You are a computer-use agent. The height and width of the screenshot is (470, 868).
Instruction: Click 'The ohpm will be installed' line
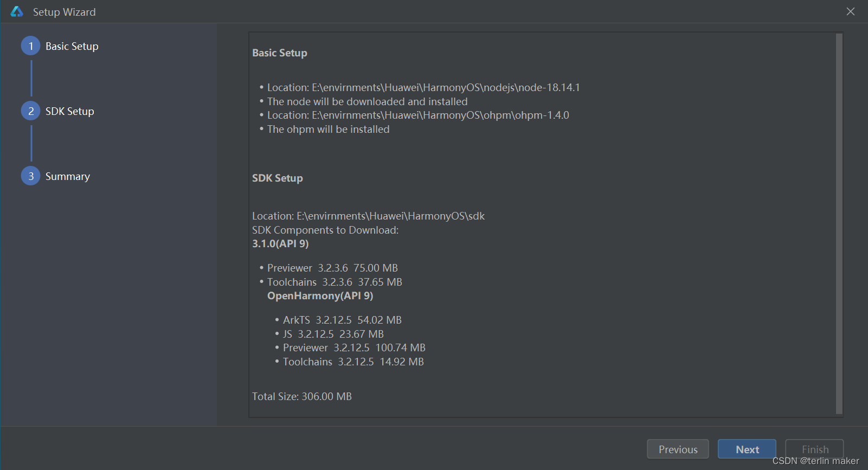pyautogui.click(x=328, y=129)
